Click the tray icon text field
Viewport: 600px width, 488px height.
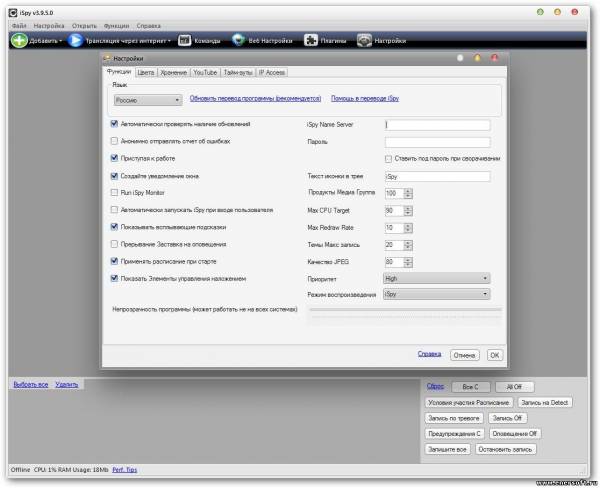tap(437, 176)
